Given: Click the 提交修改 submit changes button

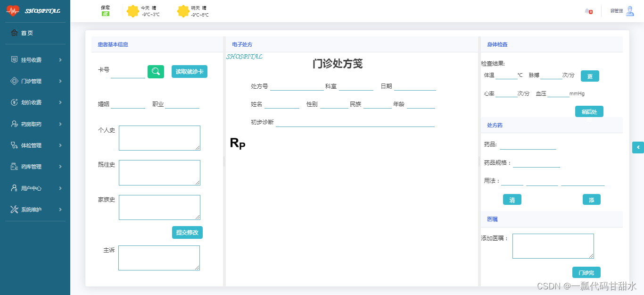Looking at the screenshot, I should 187,232.
